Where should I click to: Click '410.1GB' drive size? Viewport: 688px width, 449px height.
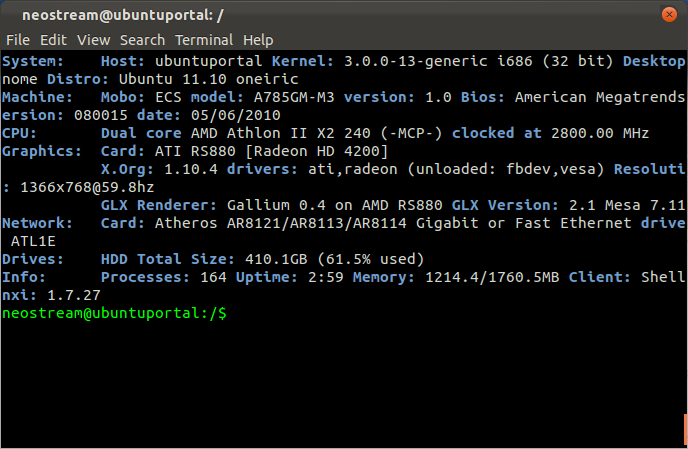[276, 259]
